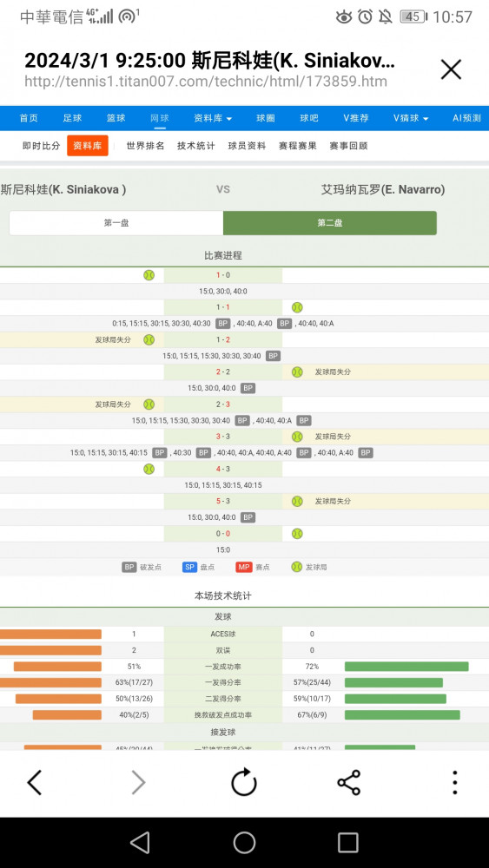Open 技术统计 link
The width and height of the screenshot is (489, 868).
coord(196,146)
